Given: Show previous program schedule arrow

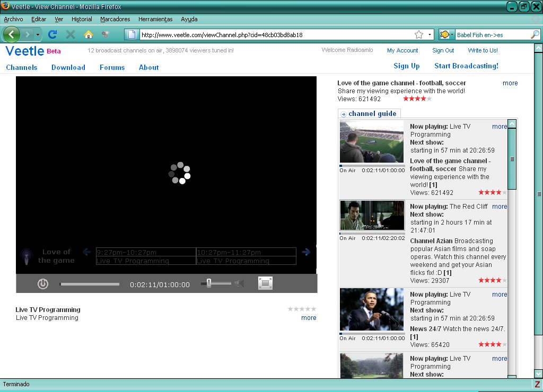Looking at the screenshot, I should (86, 252).
